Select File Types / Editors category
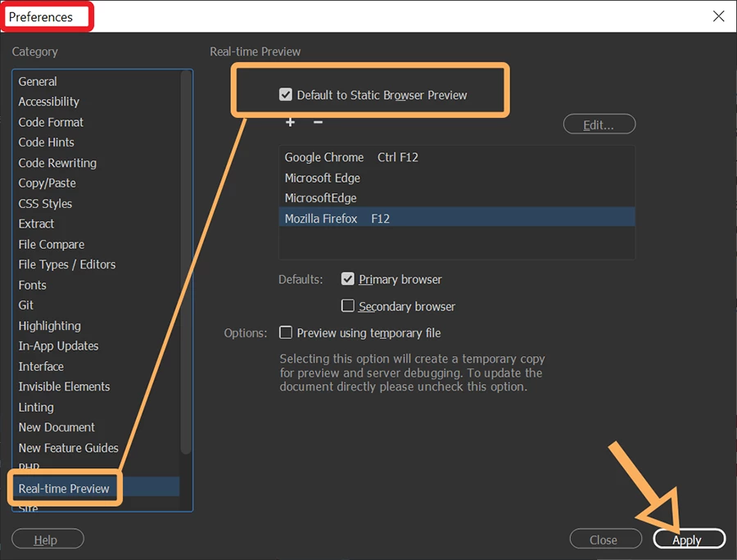Image resolution: width=737 pixels, height=560 pixels. coord(67,264)
